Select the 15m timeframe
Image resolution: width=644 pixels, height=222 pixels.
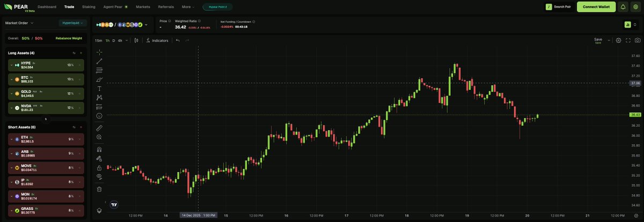pyautogui.click(x=98, y=40)
